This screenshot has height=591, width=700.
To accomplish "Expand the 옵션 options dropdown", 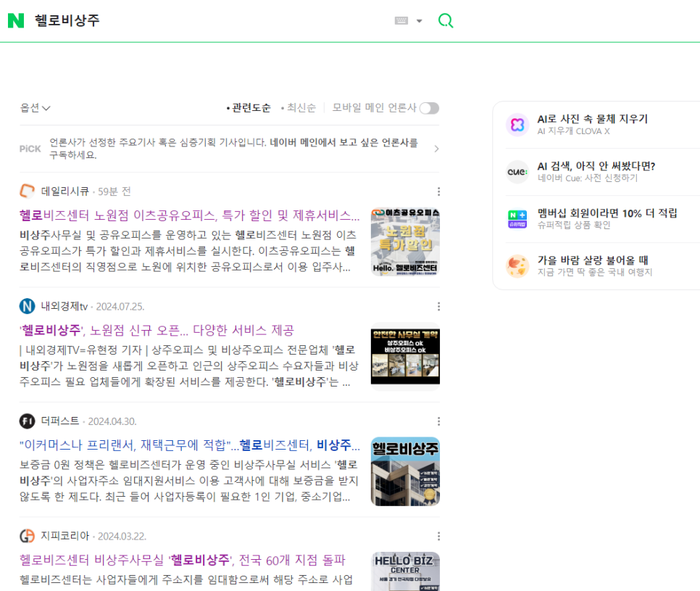I will click(x=36, y=107).
